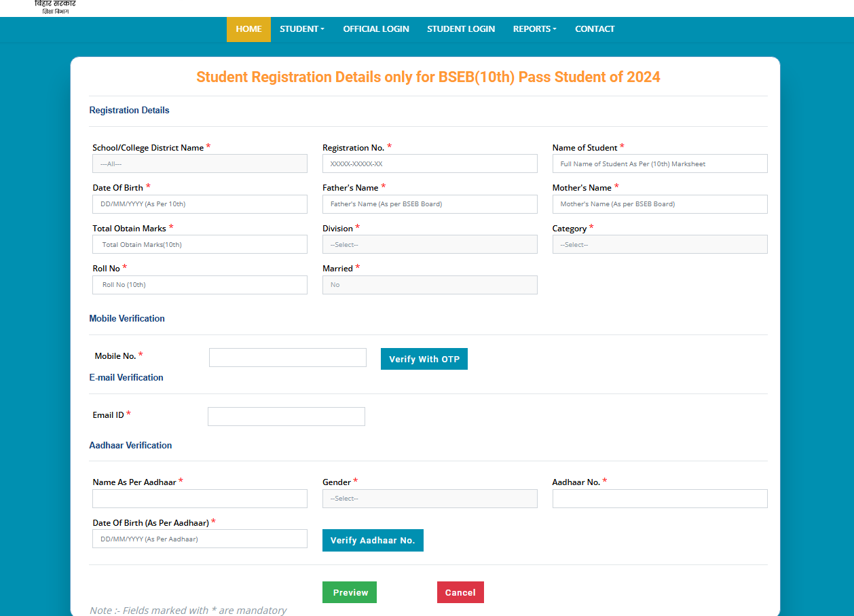Image resolution: width=854 pixels, height=616 pixels.
Task: Select Date Of Birth (As Per Aadhaar) field
Action: (x=200, y=539)
